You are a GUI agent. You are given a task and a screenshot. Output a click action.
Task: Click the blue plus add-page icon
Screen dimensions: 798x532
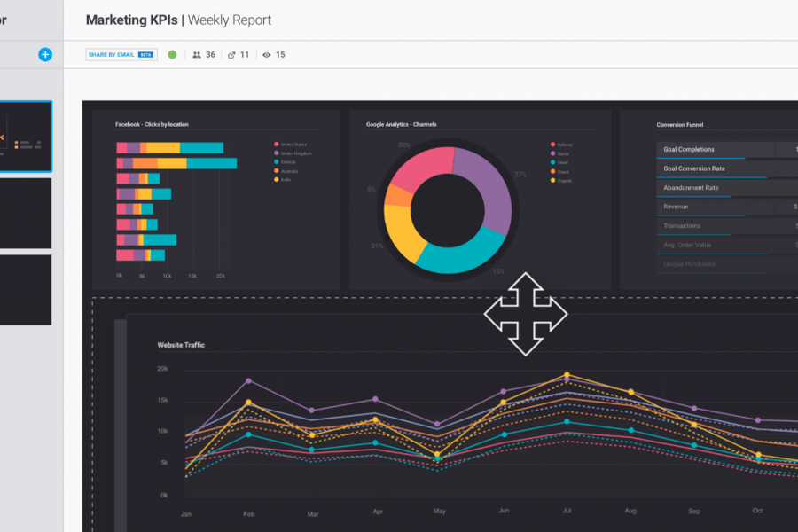[x=45, y=54]
